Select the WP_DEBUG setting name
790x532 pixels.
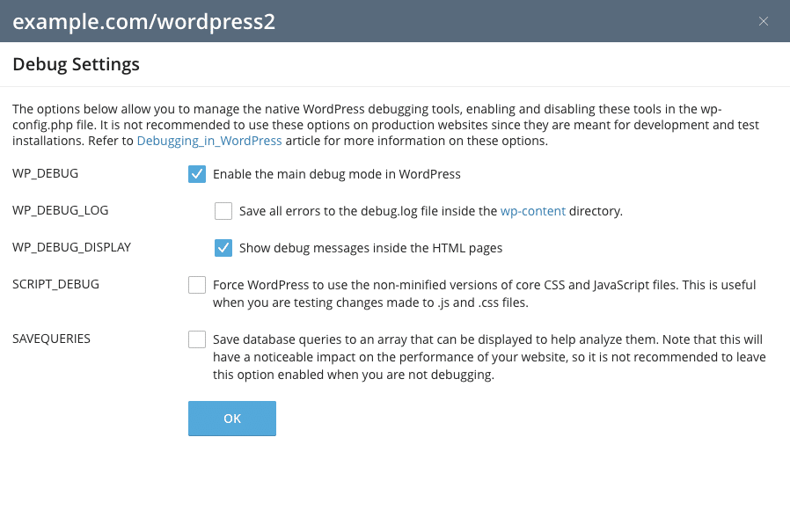45,173
